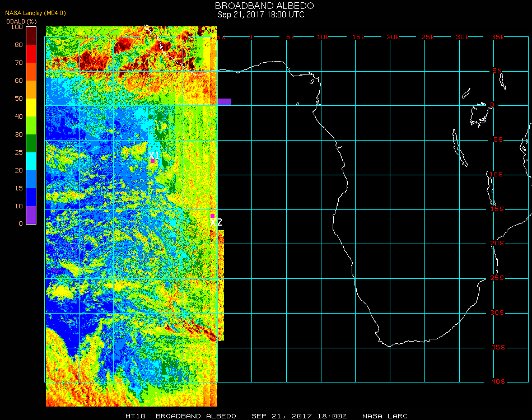Click the 25S latitude label on right
Image resolution: width=532 pixels, height=420 pixels.
(498, 278)
